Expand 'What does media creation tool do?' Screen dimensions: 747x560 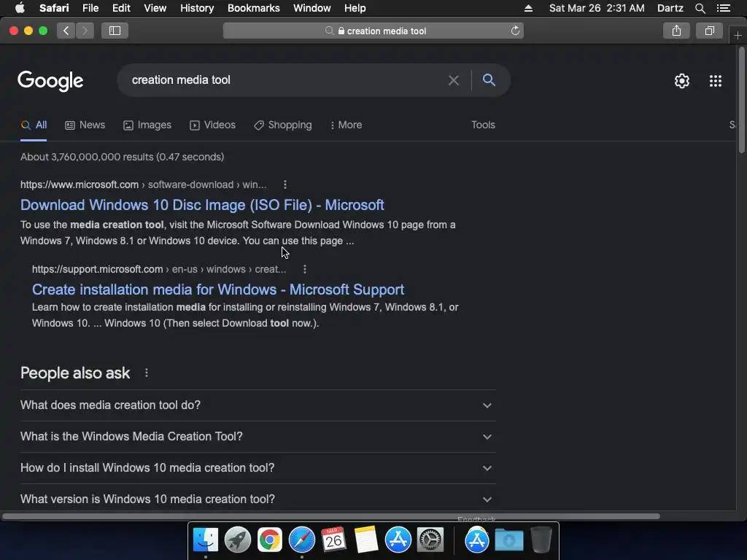click(x=258, y=405)
